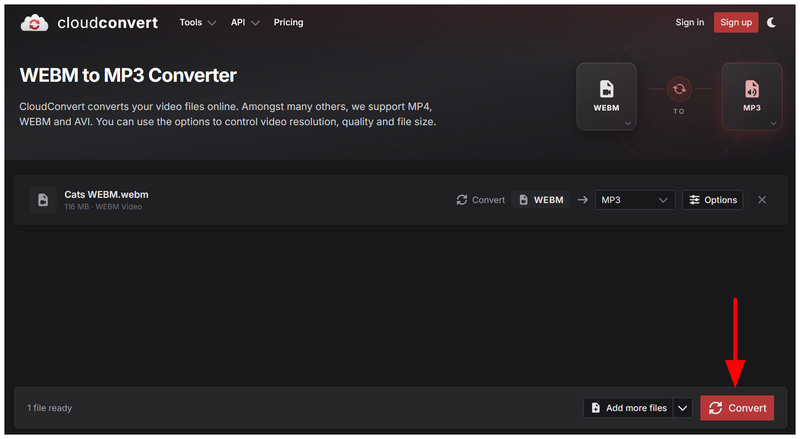800x439 pixels.
Task: Open the Tools menu
Action: click(x=197, y=22)
